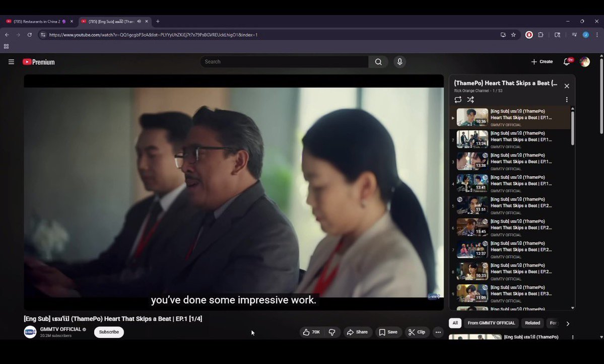
Task: Toggle playlist shuffle
Action: pos(471,100)
